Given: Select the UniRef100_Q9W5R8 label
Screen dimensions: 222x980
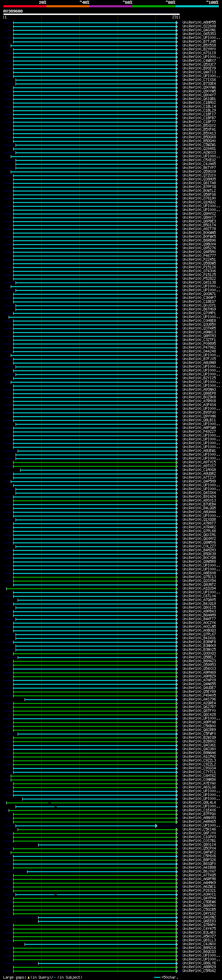Looking at the screenshot, I should (199, 561).
